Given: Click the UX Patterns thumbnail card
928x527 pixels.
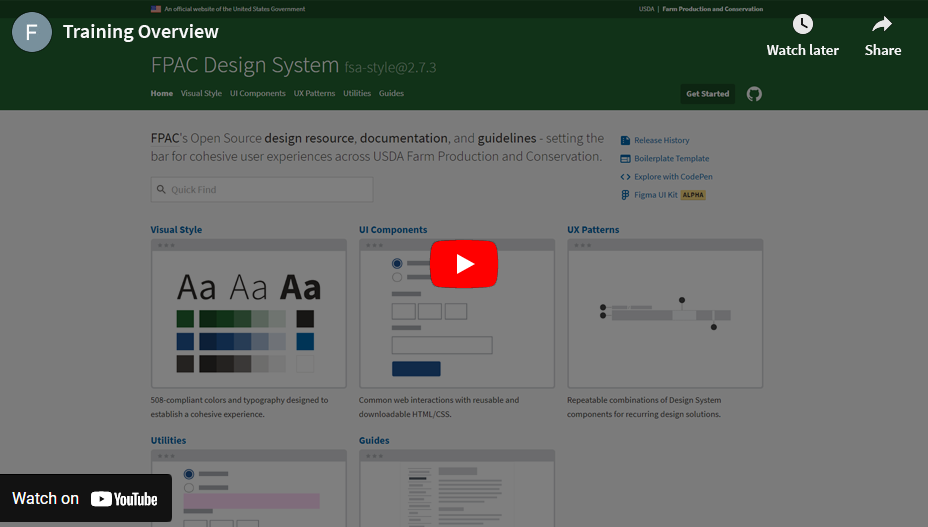Looking at the screenshot, I should pos(665,314).
